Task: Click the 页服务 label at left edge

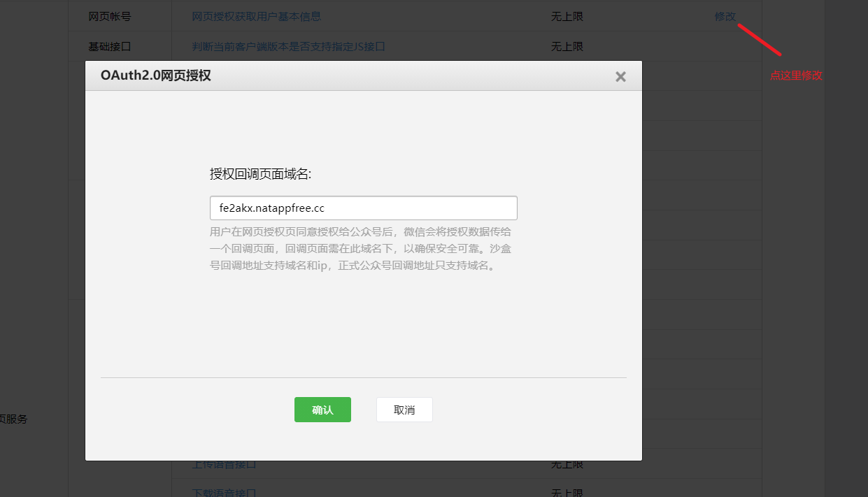Action: pos(13,419)
